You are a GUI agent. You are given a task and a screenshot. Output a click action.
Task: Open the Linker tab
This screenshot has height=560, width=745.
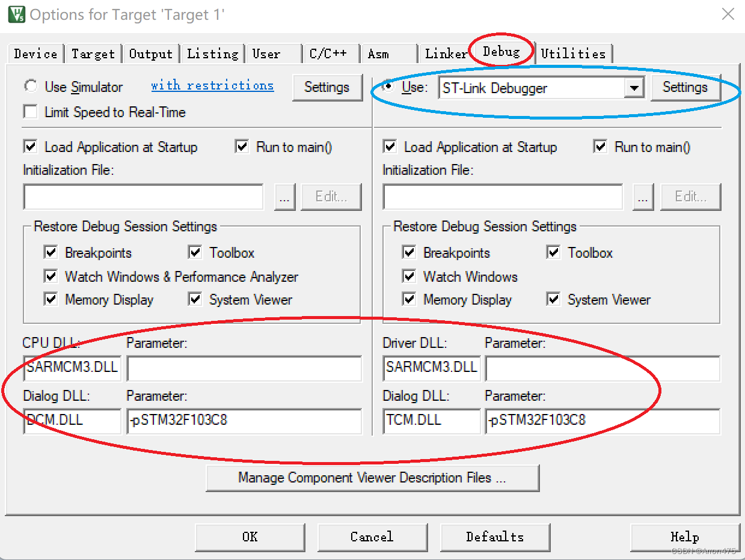tap(446, 54)
